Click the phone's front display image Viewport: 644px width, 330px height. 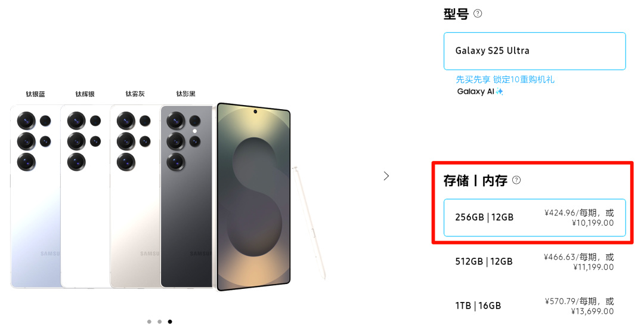point(253,197)
